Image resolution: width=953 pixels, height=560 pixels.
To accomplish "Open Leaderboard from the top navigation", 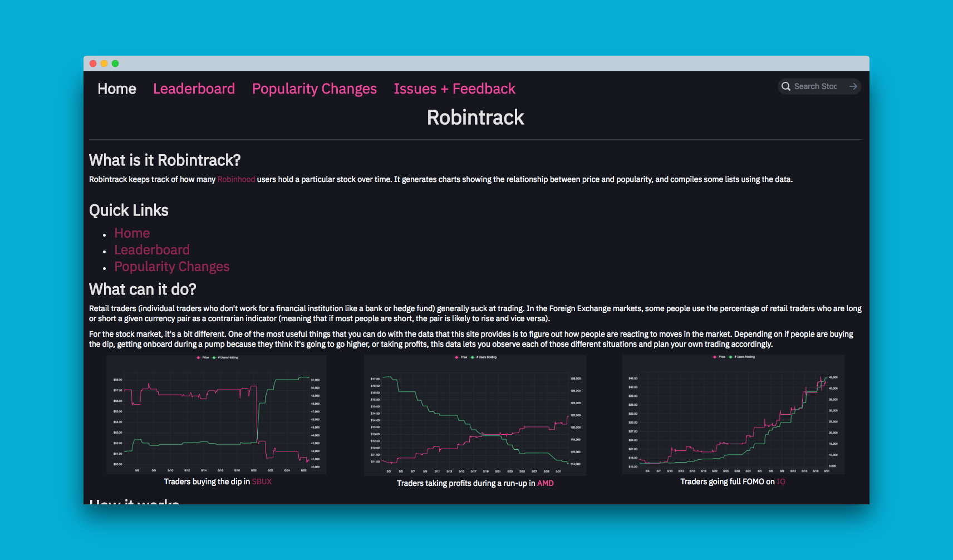I will pyautogui.click(x=194, y=89).
